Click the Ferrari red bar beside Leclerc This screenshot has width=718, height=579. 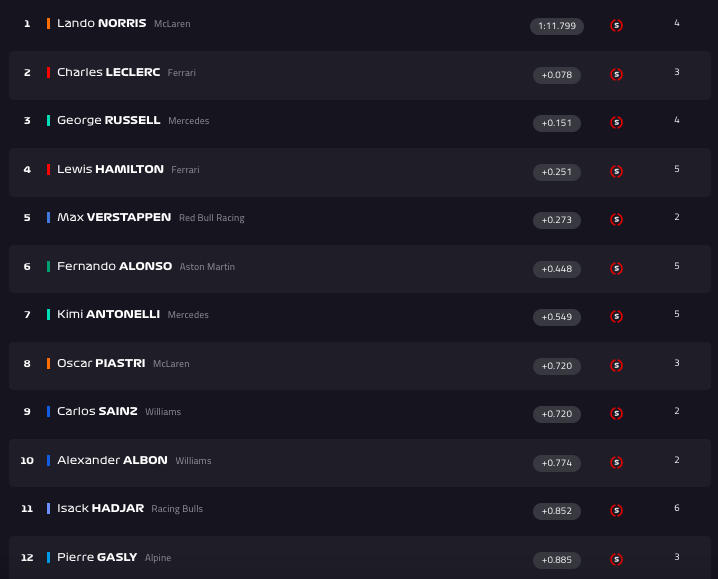(48, 72)
